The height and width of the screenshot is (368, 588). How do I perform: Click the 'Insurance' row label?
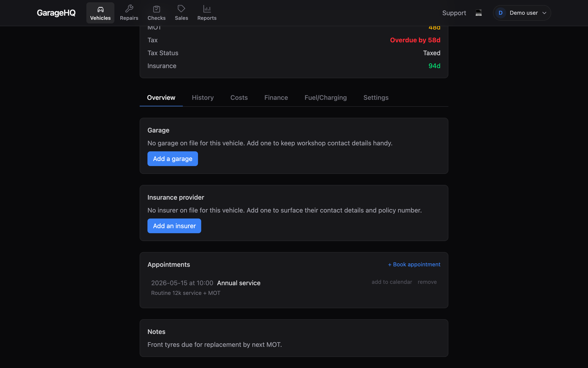pyautogui.click(x=162, y=66)
